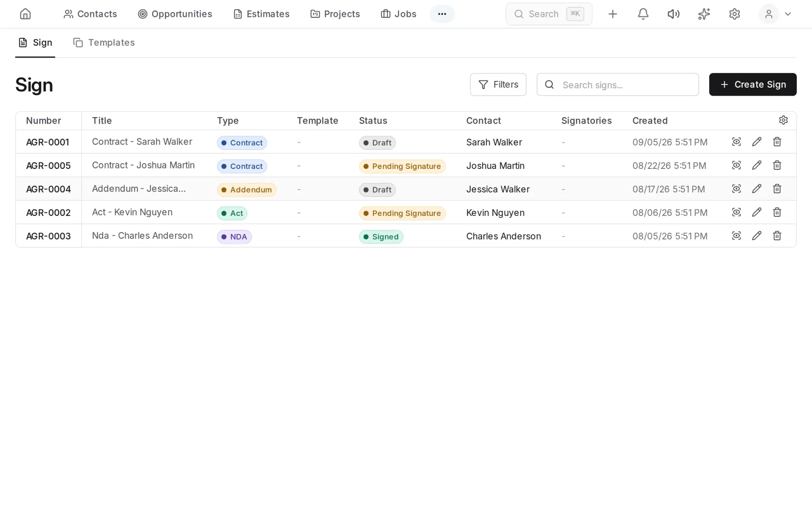
Task: Edit AGR-0004 addendum row
Action: coord(757,189)
